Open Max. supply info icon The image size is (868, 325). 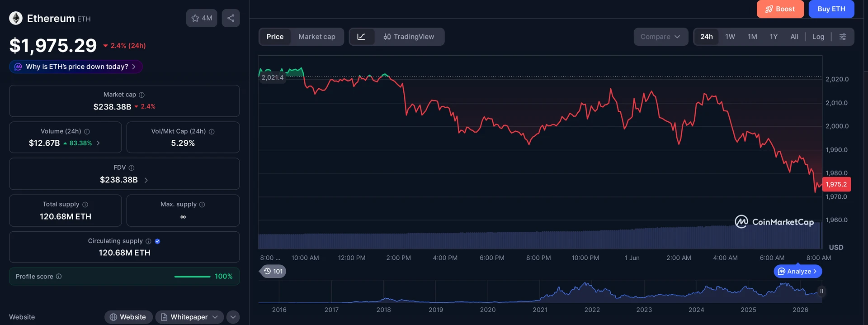click(x=202, y=205)
